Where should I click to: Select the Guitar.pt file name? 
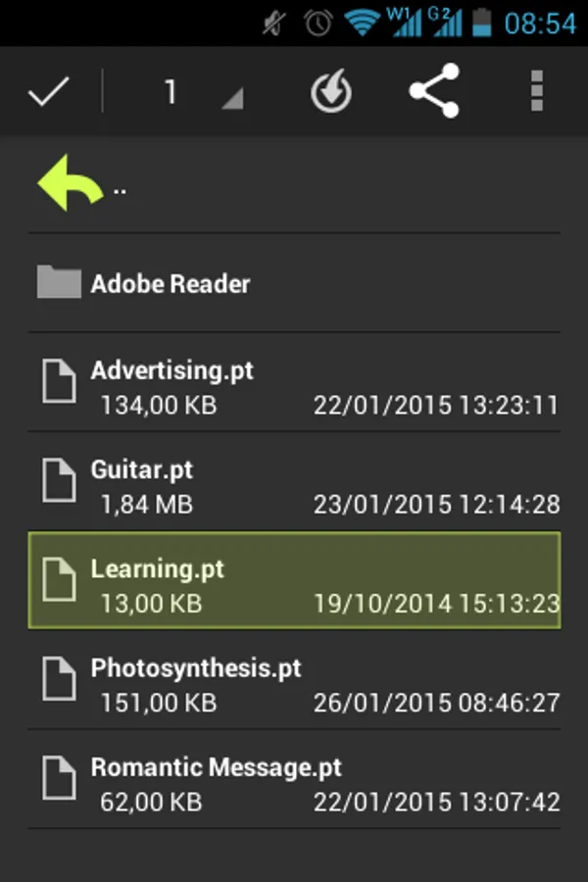point(142,470)
